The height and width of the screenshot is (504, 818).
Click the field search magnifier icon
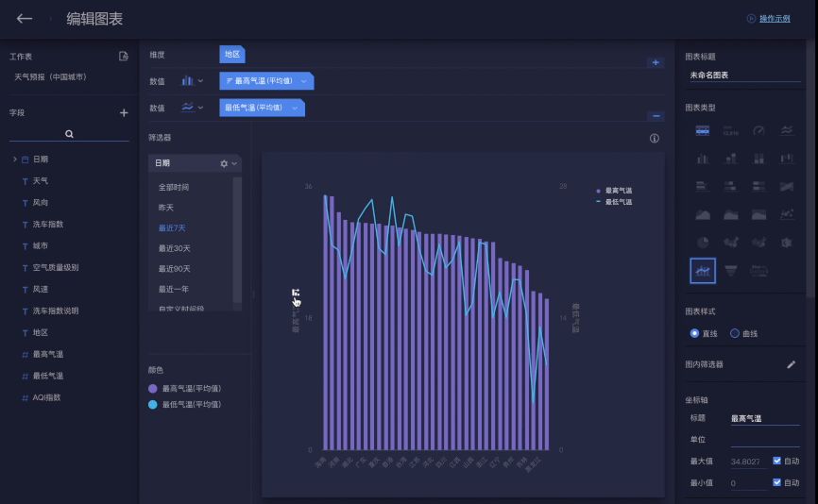pos(69,134)
